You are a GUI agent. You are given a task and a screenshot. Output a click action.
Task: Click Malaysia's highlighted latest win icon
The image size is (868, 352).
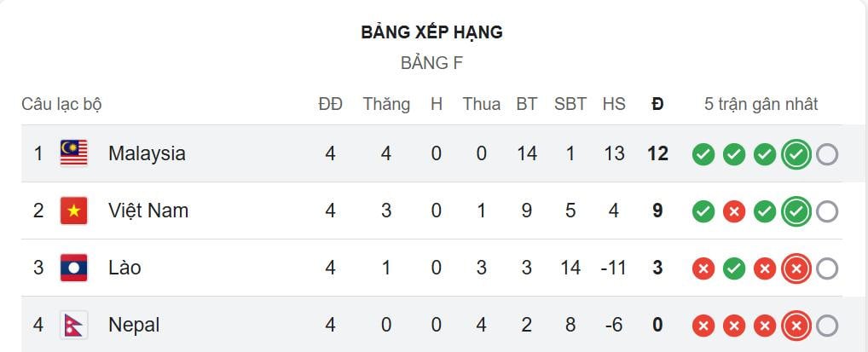pos(796,154)
